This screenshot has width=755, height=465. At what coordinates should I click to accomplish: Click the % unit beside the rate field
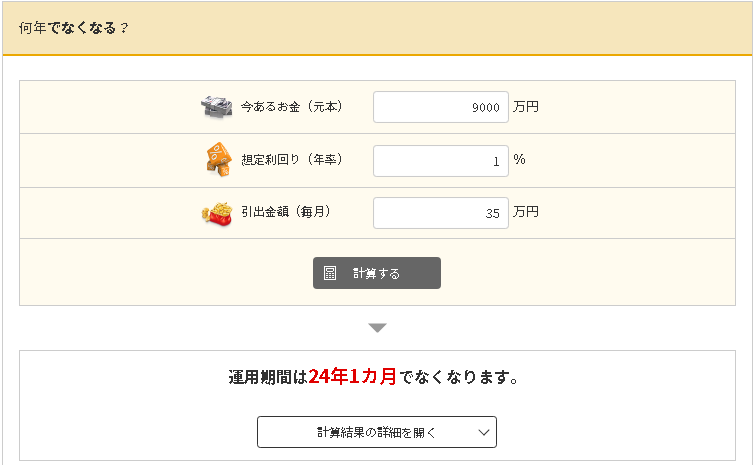(520, 159)
